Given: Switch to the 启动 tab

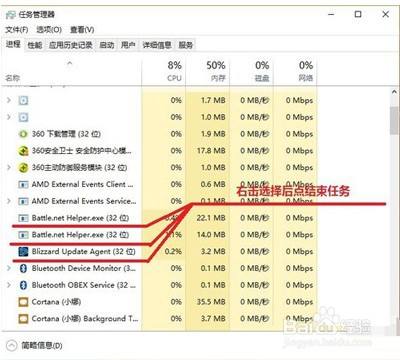Looking at the screenshot, I should coord(107,45).
